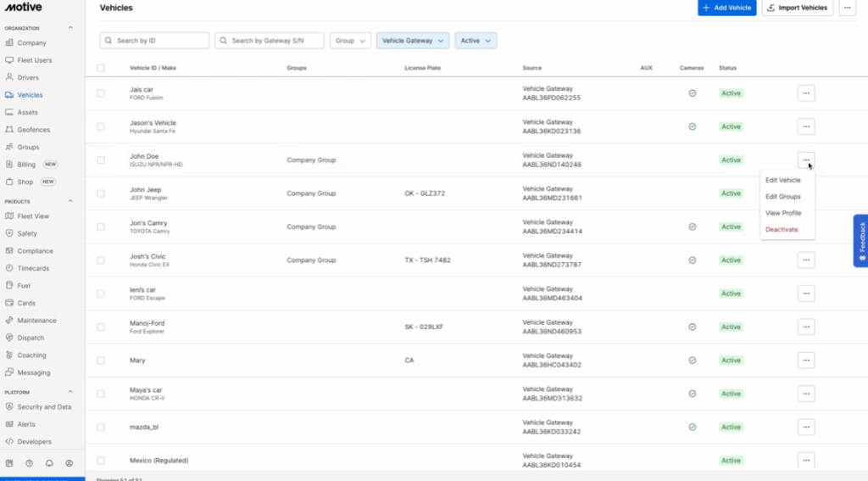
Task: Click the Fuel pump icon in sidebar
Action: [9, 286]
